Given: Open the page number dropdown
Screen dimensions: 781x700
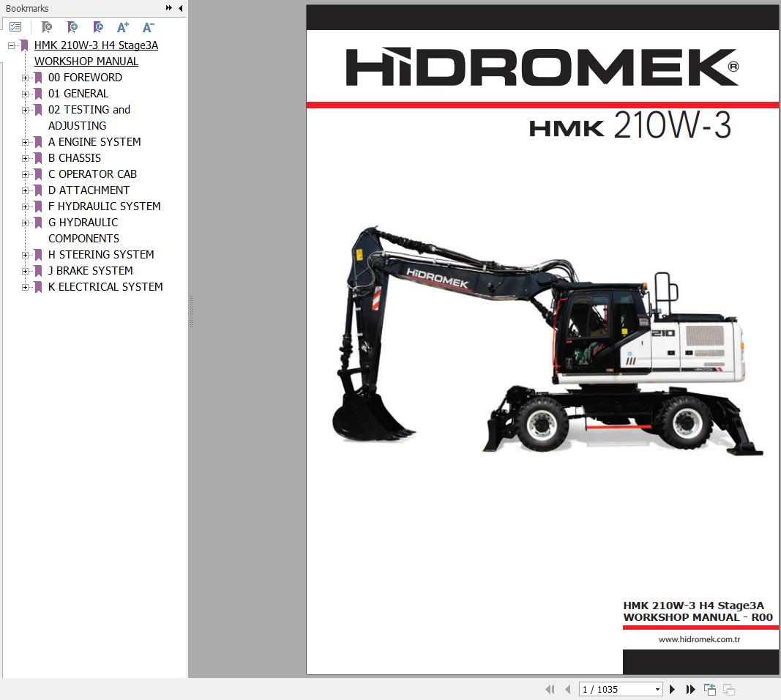Looking at the screenshot, I should 657,689.
